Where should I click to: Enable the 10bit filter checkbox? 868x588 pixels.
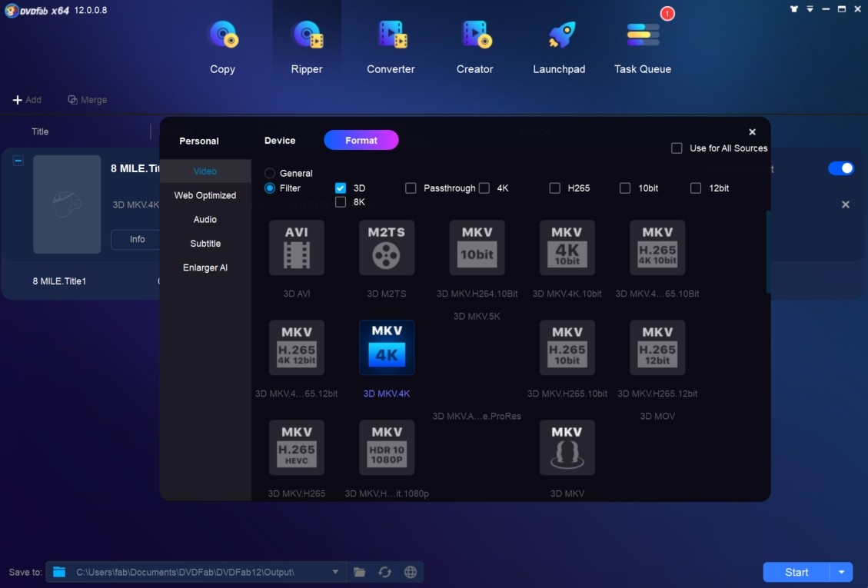[625, 188]
